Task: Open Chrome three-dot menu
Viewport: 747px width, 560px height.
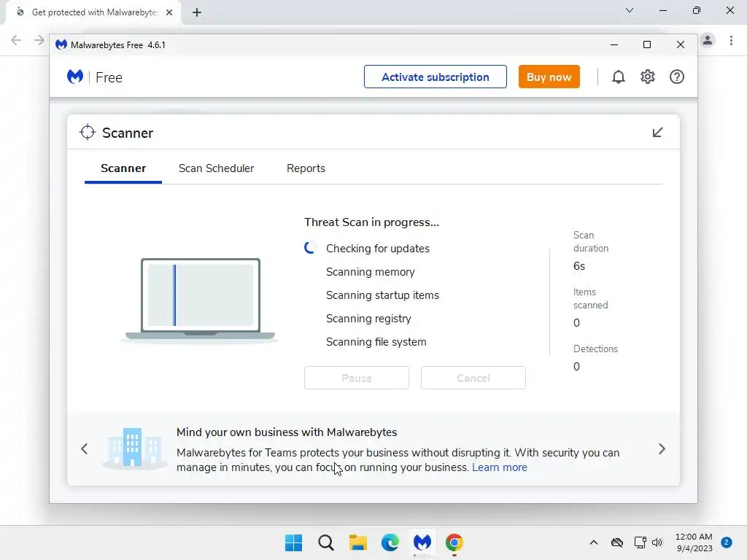Action: pos(731,41)
